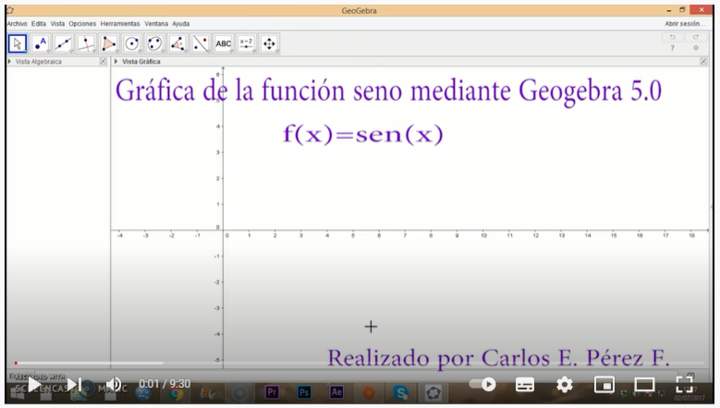This screenshot has height=408, width=720.
Task: Select the Move arrow tool
Action: pyautogui.click(x=17, y=43)
